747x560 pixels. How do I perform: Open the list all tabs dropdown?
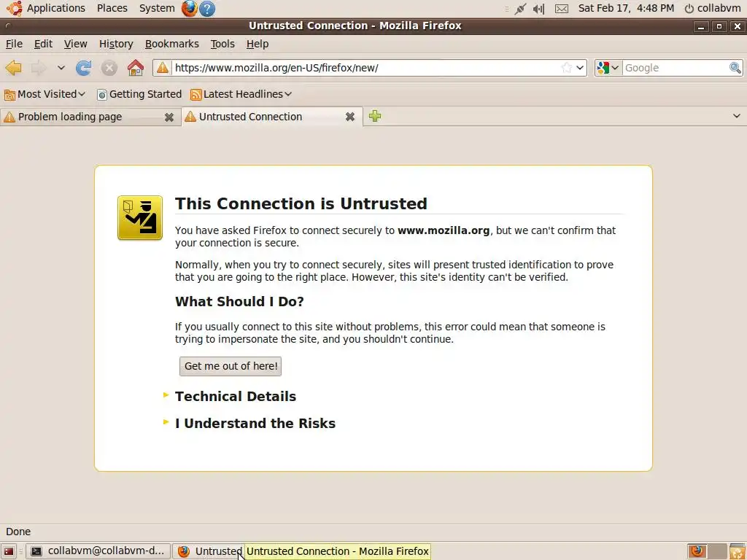pos(737,116)
